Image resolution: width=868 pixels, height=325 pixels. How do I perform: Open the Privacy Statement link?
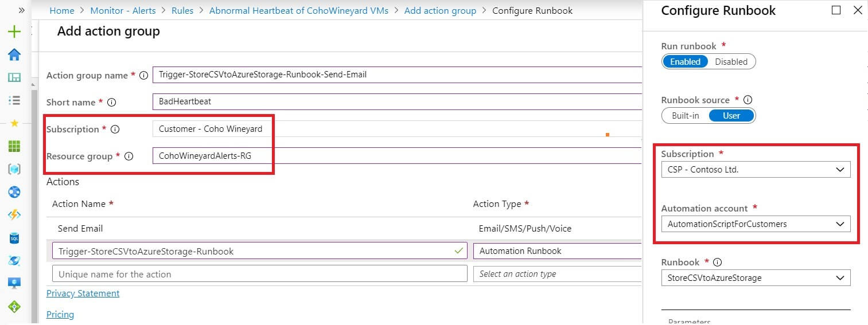[x=83, y=293]
